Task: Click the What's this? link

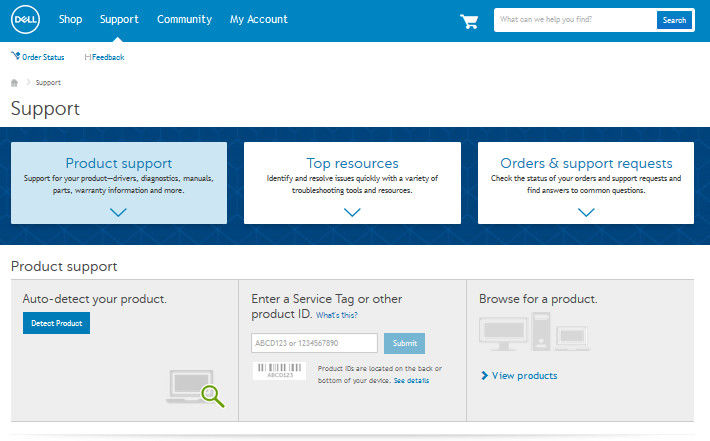Action: (x=336, y=315)
